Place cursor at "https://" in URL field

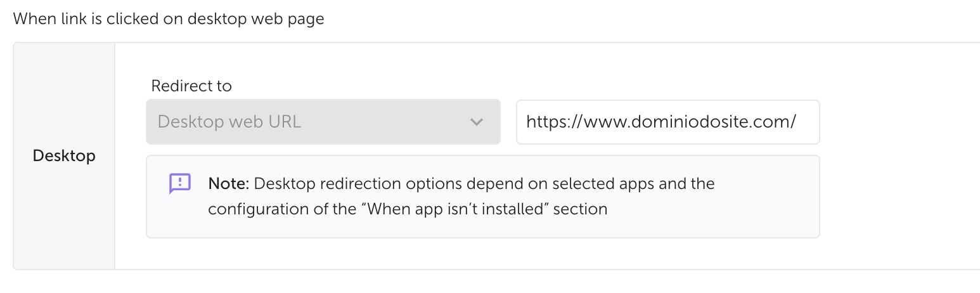pos(549,122)
